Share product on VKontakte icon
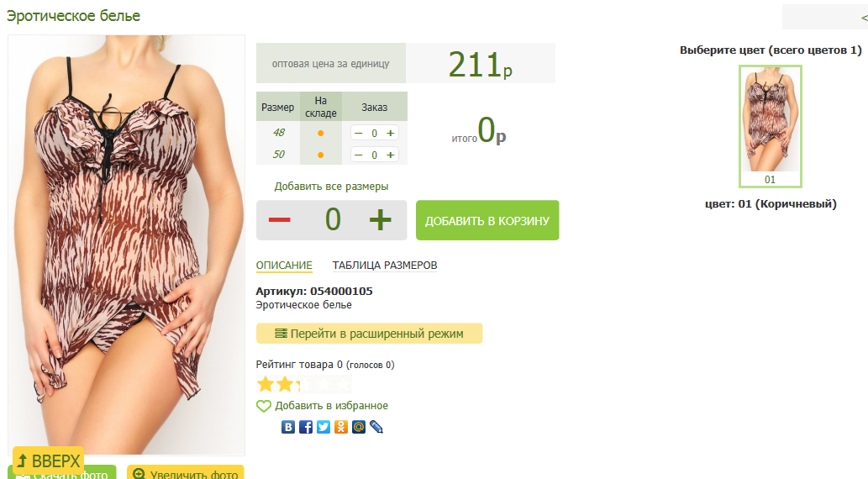Image resolution: width=868 pixels, height=479 pixels. pos(288,427)
